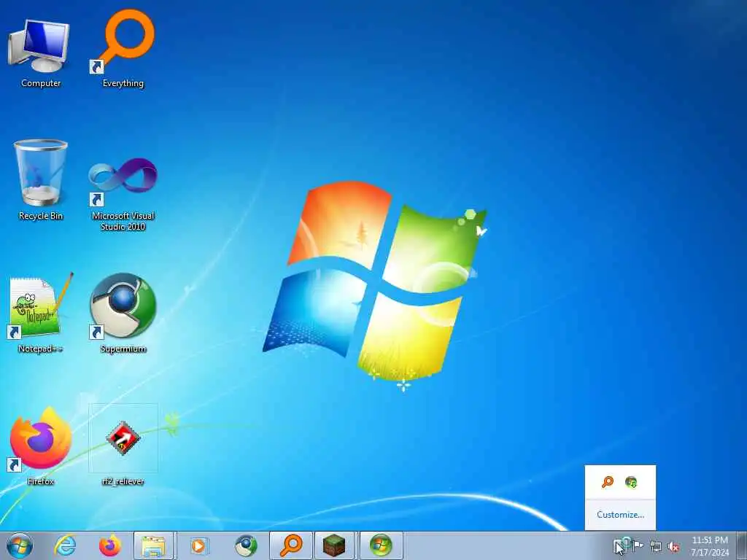
Task: Open the Windows Start menu orb
Action: click(x=20, y=545)
